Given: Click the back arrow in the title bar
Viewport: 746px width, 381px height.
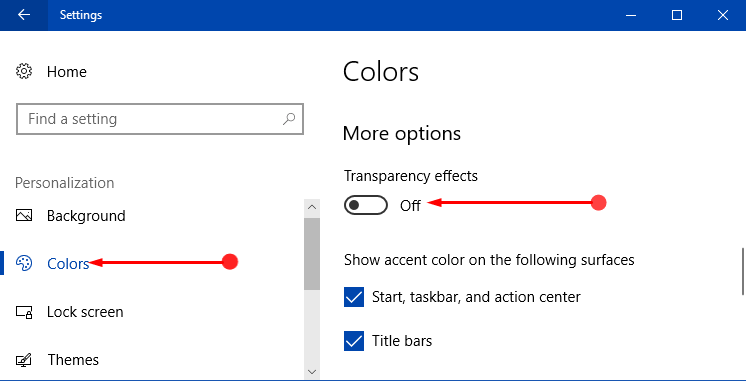Looking at the screenshot, I should click(x=23, y=15).
